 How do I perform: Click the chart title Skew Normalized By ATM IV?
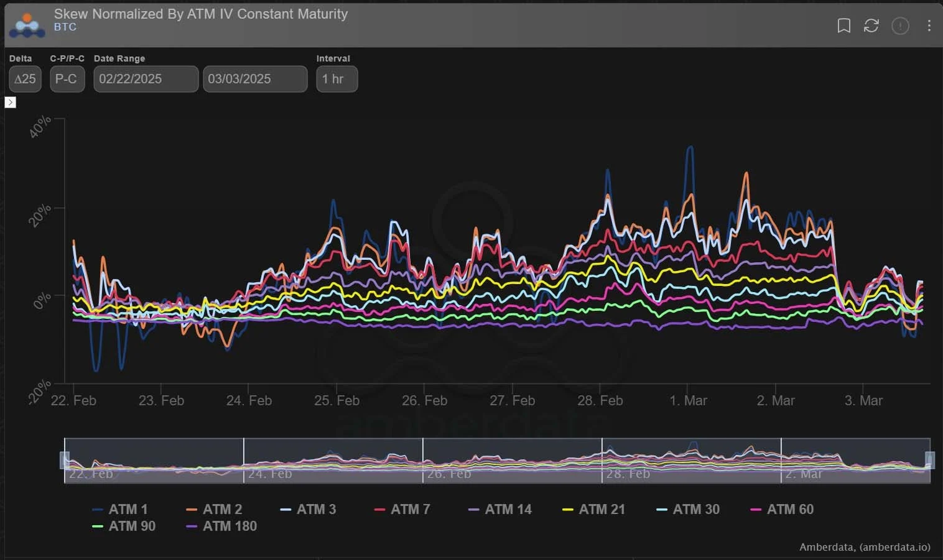[x=201, y=14]
